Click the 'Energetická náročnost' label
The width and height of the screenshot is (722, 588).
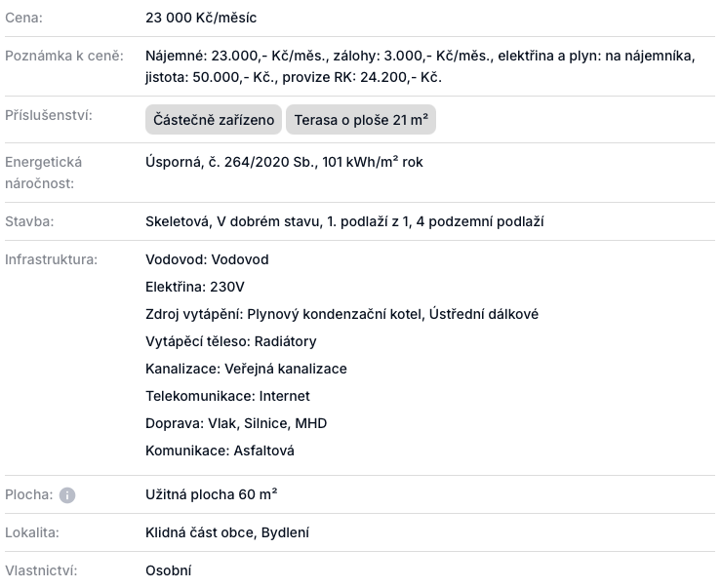[44, 173]
